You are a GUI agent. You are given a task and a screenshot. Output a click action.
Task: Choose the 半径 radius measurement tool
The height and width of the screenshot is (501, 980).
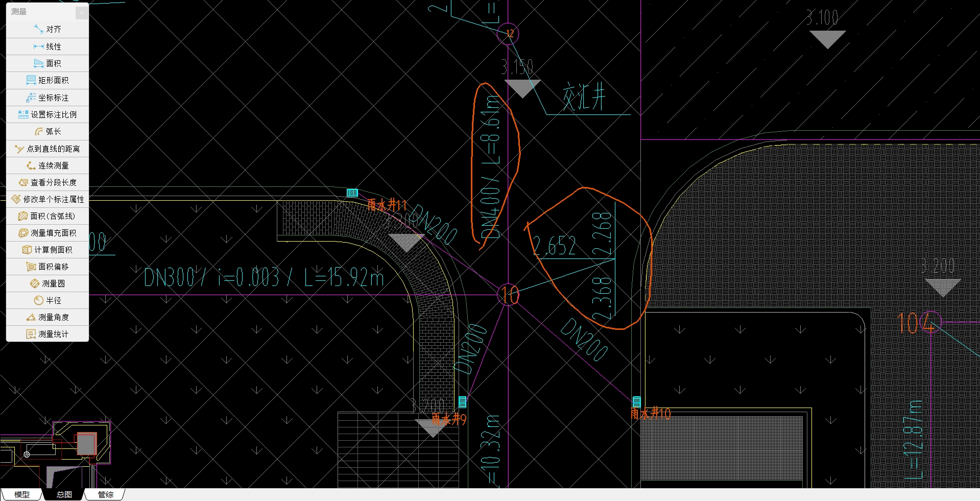47,300
